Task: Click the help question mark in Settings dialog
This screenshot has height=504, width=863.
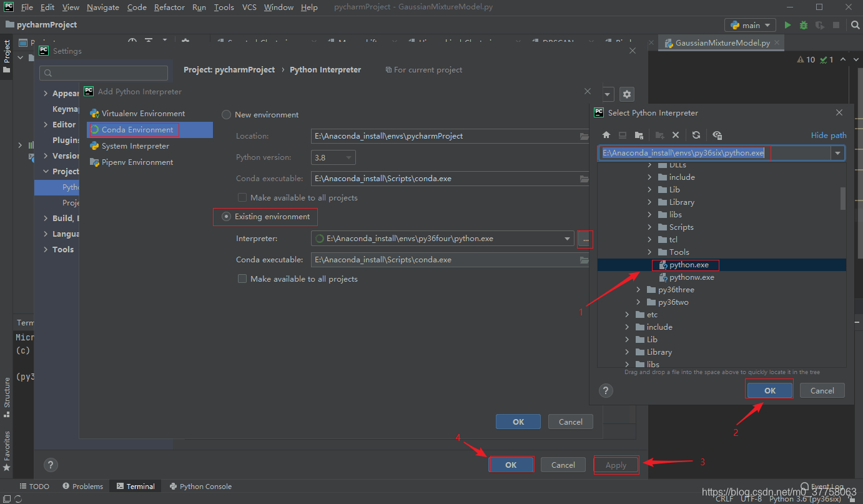Action: [x=51, y=465]
